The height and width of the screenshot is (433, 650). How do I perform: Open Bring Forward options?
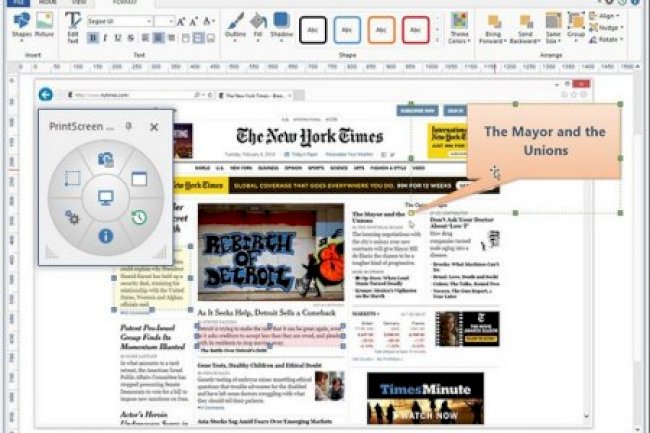492,29
